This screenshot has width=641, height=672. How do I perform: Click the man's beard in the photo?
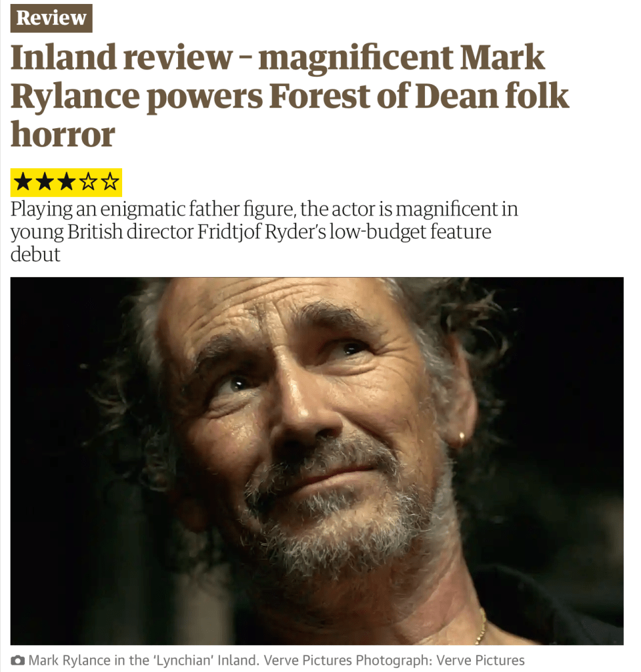click(x=343, y=518)
